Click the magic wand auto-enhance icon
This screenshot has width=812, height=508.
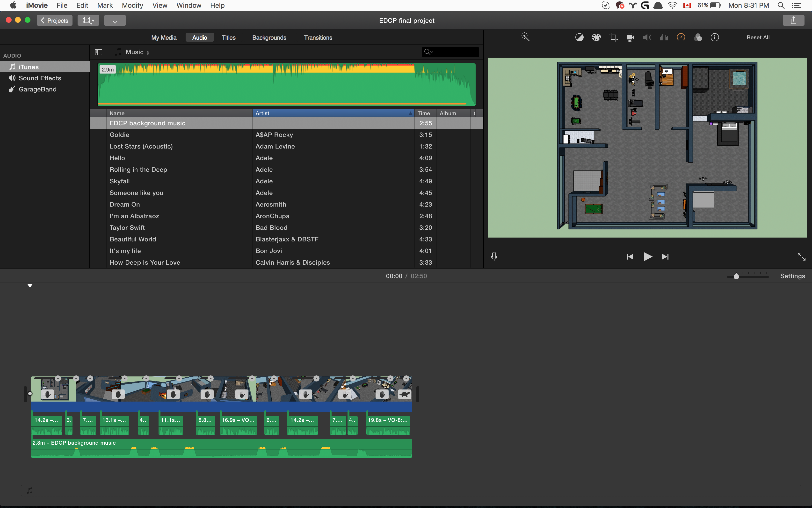tap(525, 37)
